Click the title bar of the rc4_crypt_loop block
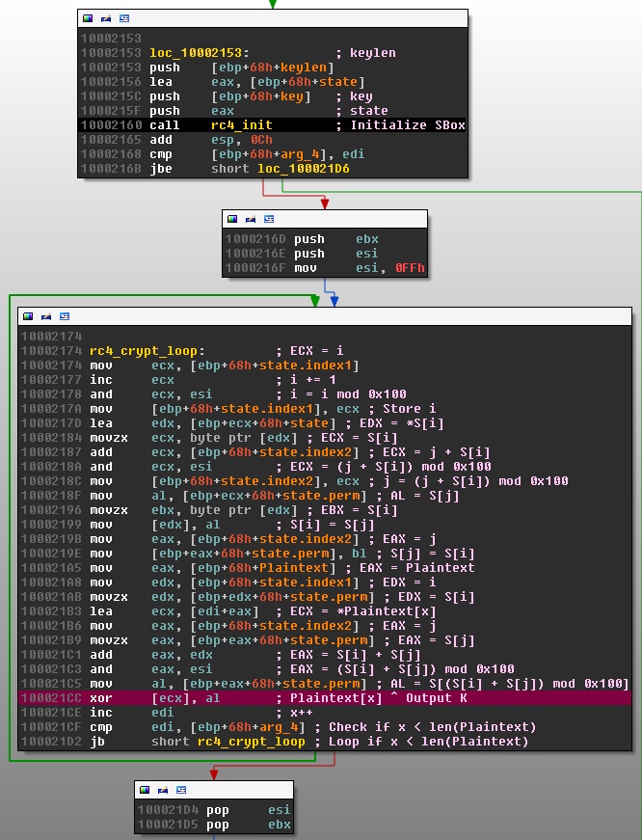The image size is (642, 840). [325, 316]
